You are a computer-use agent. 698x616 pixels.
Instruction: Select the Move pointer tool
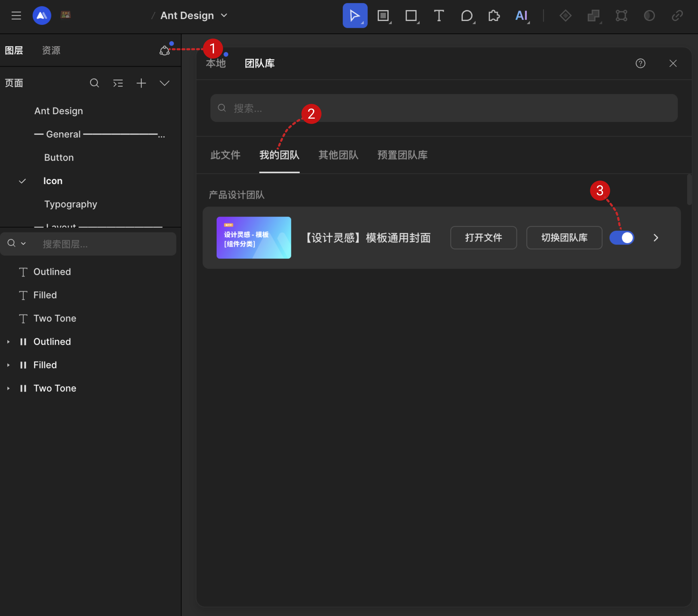click(x=355, y=16)
